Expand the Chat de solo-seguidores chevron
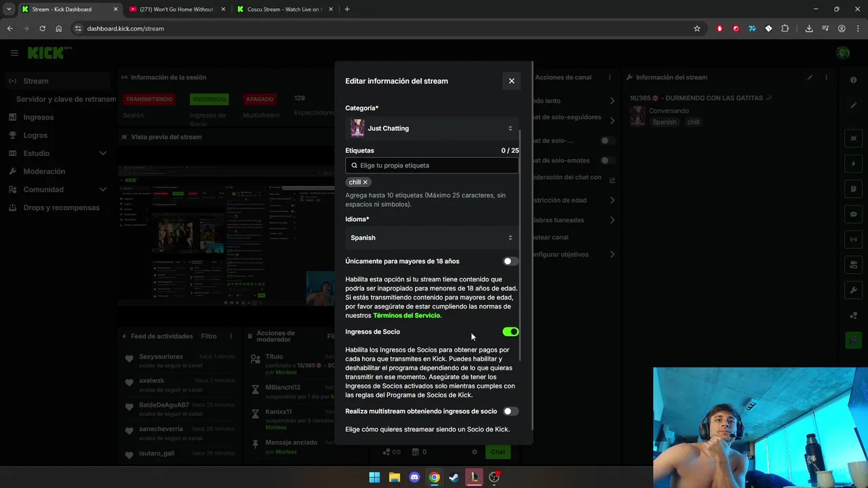The image size is (868, 488). tap(612, 121)
